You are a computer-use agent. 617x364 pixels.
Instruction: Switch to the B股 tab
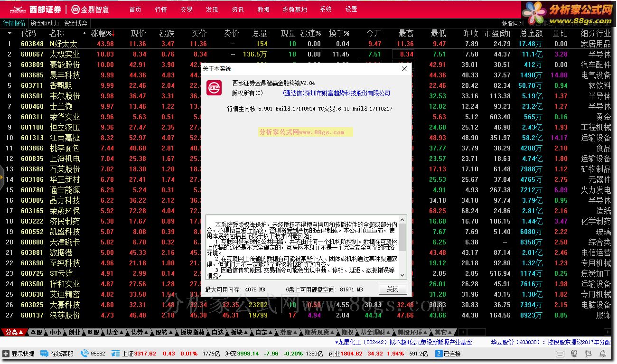[93, 332]
